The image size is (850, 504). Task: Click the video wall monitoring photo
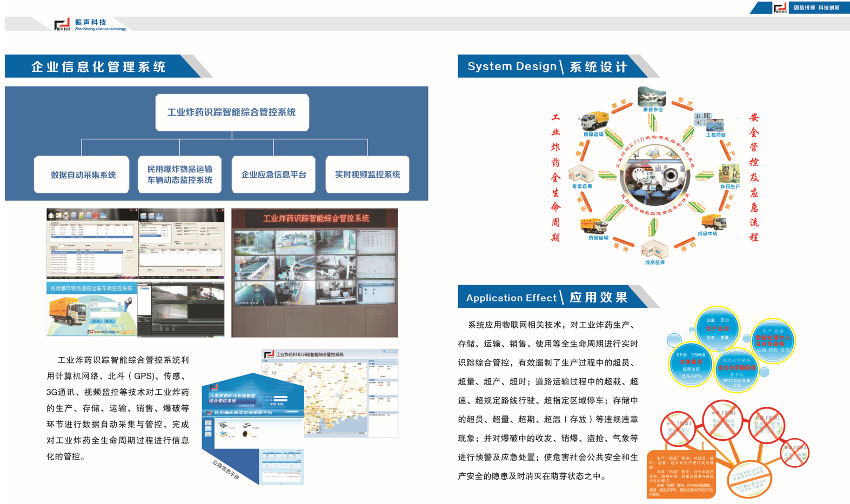coord(314,273)
